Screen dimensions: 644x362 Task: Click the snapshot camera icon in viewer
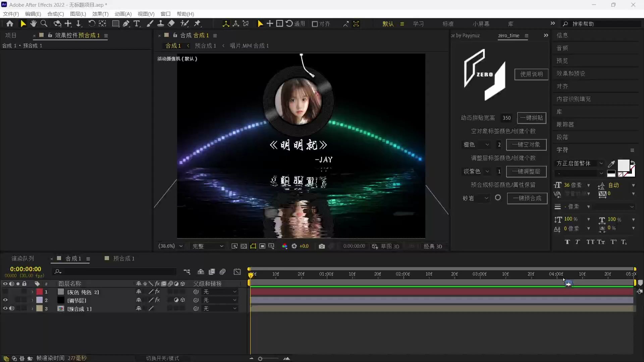[x=322, y=246]
